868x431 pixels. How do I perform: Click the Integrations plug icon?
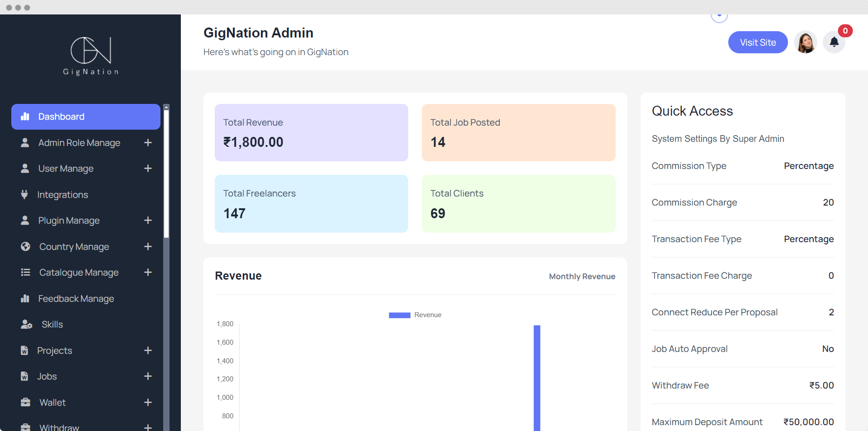(x=24, y=195)
